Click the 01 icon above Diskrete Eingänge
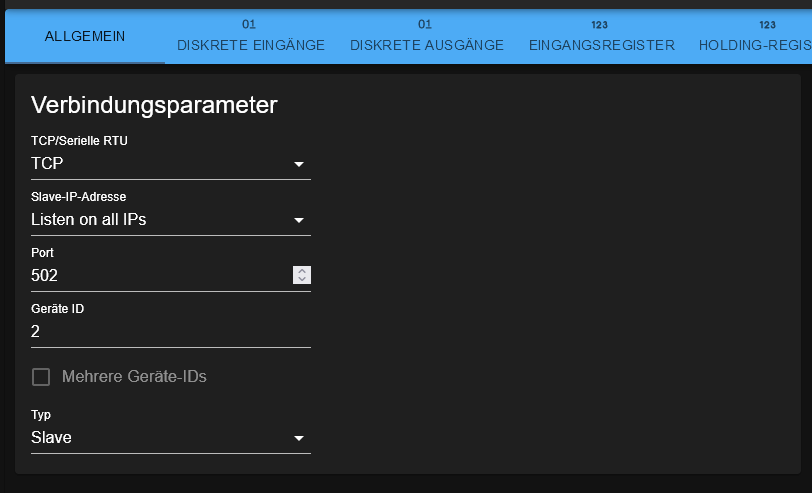The width and height of the screenshot is (812, 493). 251,25
